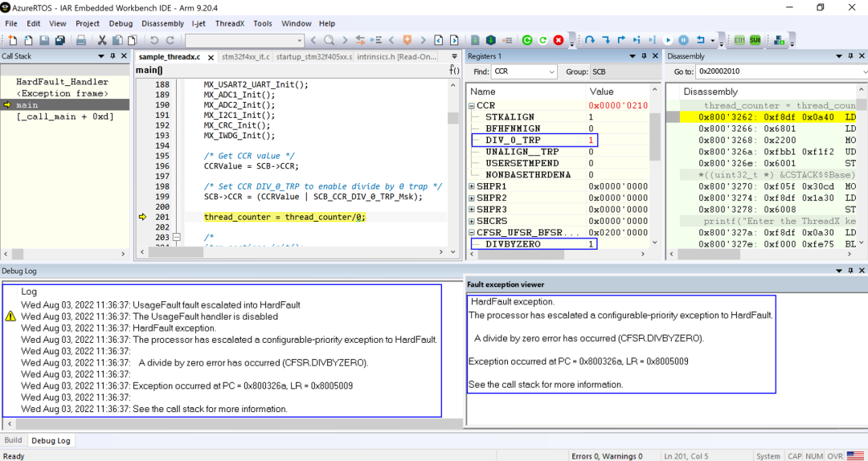This screenshot has width=868, height=461.
Task: Select HardFault_Handler in Call Stack
Action: point(63,82)
